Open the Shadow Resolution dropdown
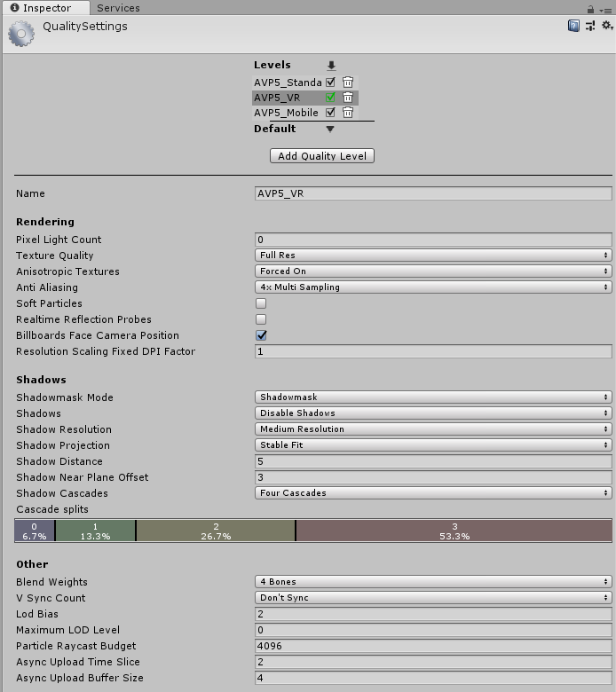The height and width of the screenshot is (692, 616). click(433, 429)
